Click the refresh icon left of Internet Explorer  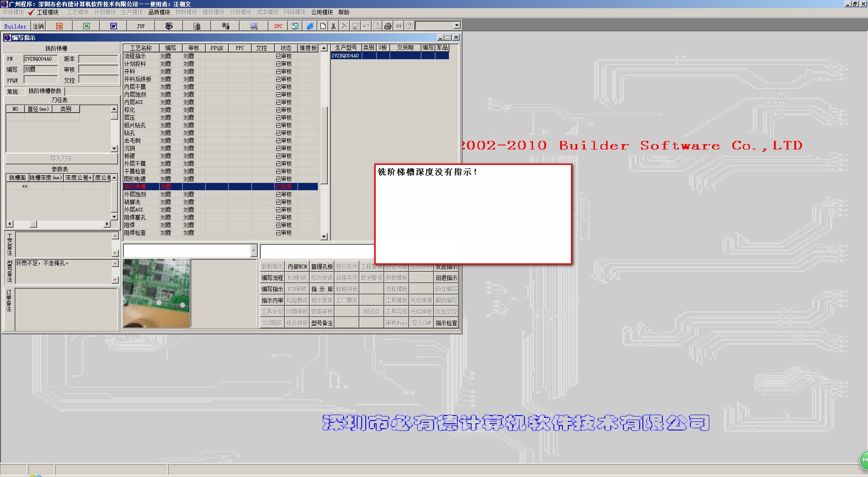point(295,26)
